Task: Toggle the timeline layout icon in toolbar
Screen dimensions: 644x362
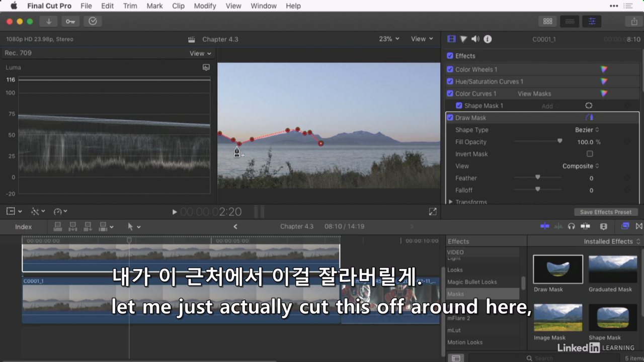Action: pyautogui.click(x=570, y=21)
